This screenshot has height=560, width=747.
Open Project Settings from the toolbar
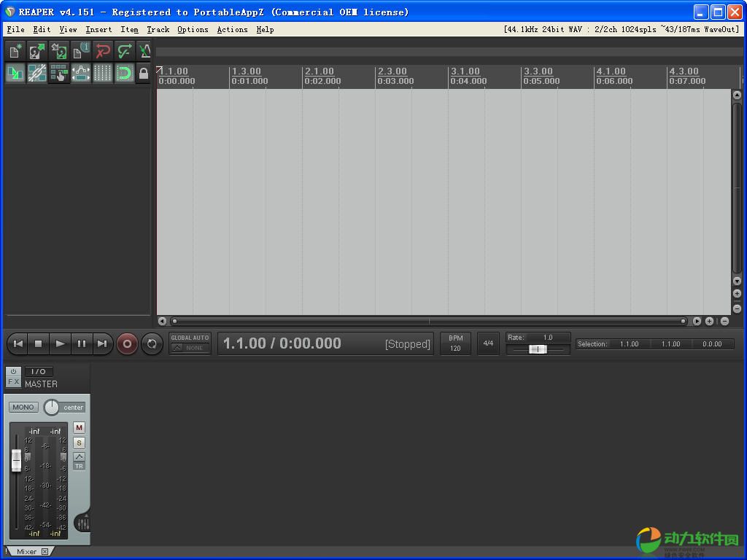(81, 51)
